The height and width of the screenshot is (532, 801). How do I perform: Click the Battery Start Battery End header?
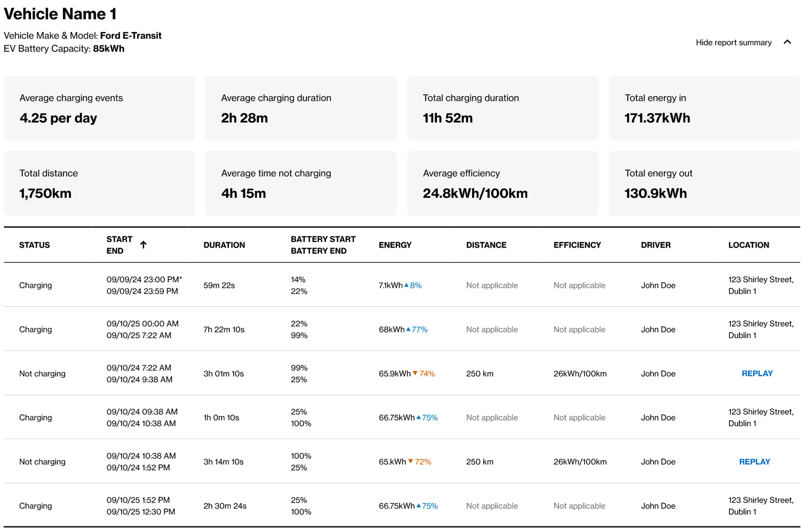(323, 245)
